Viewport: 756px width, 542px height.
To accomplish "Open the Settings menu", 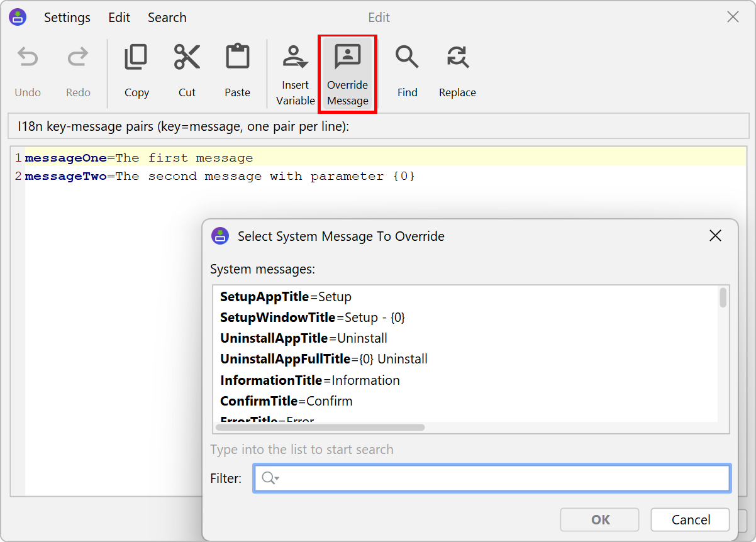I will [x=67, y=18].
